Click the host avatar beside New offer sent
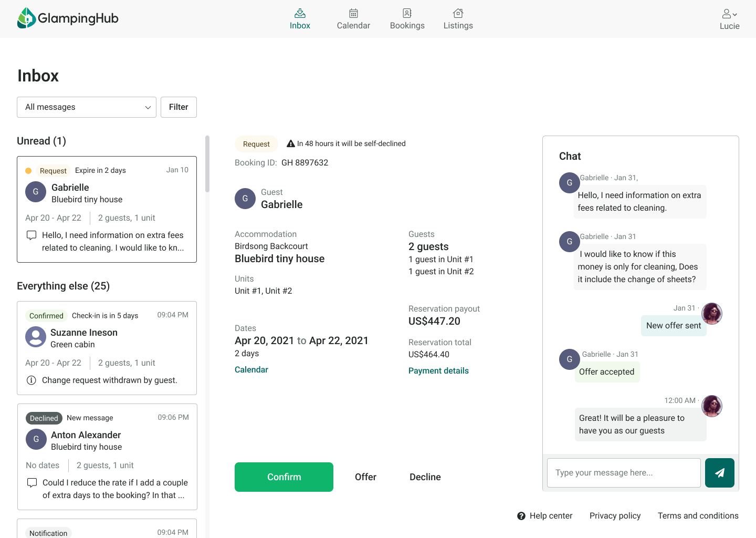The width and height of the screenshot is (756, 538). coord(712,314)
